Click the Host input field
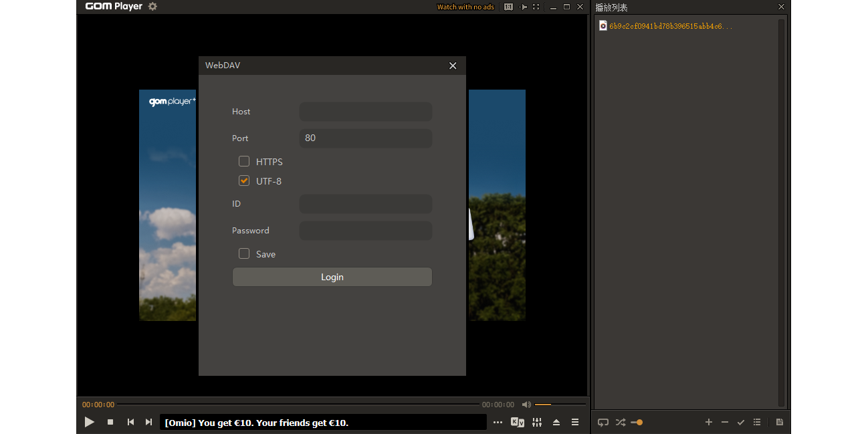 pos(366,112)
